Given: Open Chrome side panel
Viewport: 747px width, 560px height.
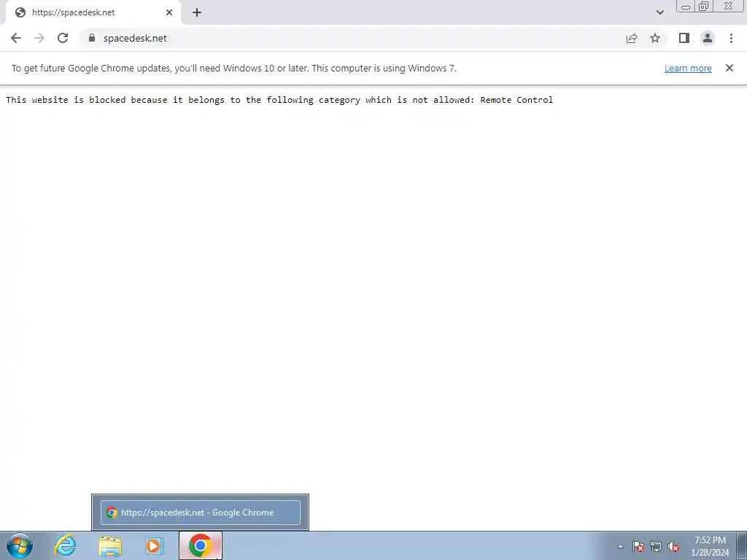Looking at the screenshot, I should coord(684,38).
